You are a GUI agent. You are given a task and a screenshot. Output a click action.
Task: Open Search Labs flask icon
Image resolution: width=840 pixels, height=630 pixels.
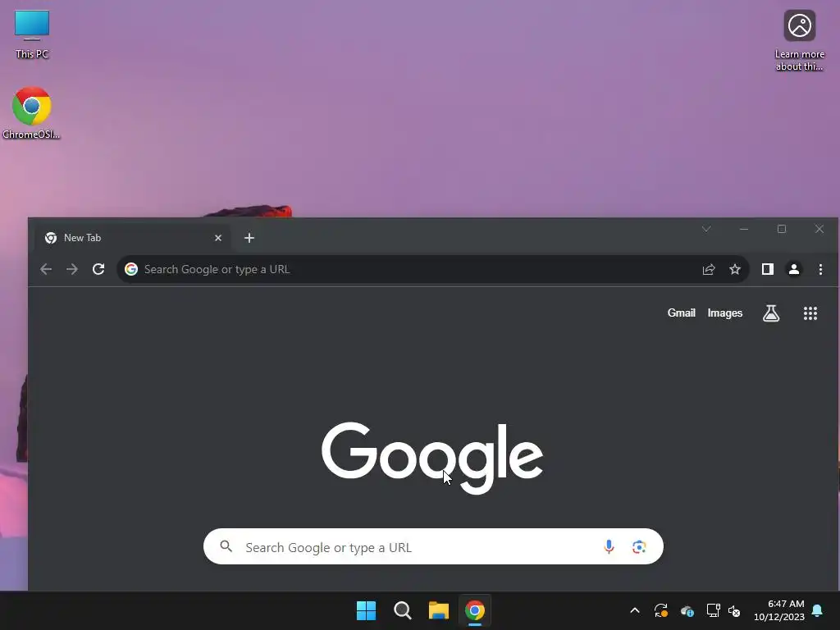pyautogui.click(x=771, y=313)
